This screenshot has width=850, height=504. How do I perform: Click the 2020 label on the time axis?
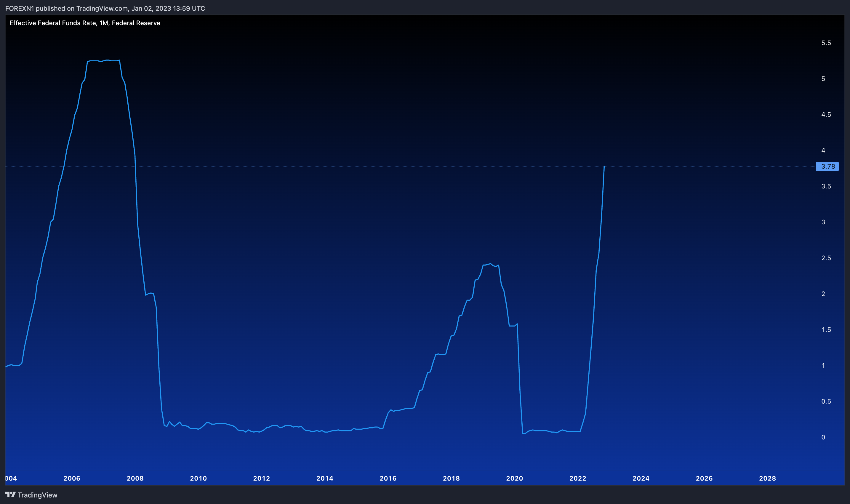click(x=515, y=478)
